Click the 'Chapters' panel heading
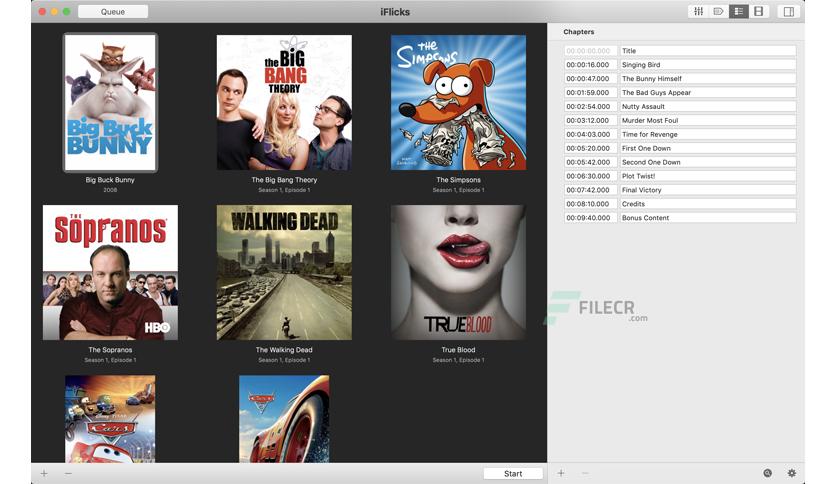Viewport: 836px width, 484px height. point(578,32)
